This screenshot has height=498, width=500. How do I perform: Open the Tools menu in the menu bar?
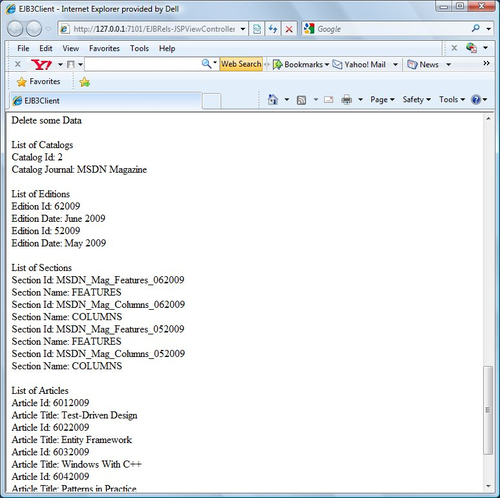(139, 48)
